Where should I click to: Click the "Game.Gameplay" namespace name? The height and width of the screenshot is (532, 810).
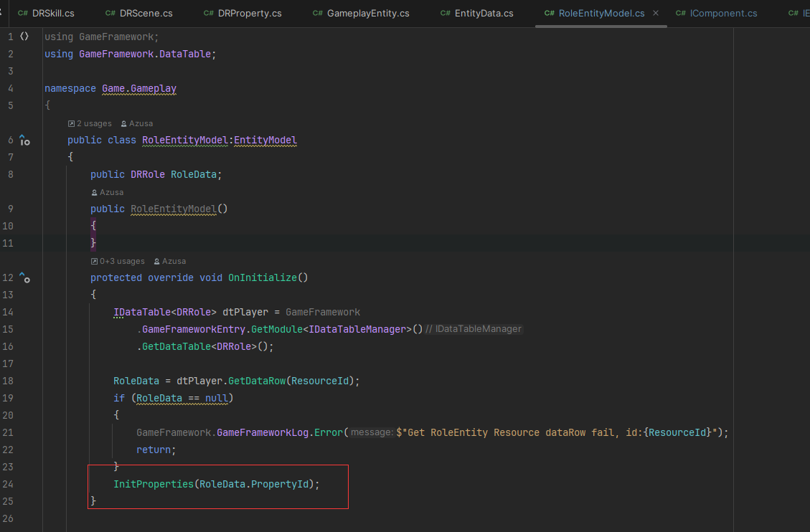pos(139,88)
